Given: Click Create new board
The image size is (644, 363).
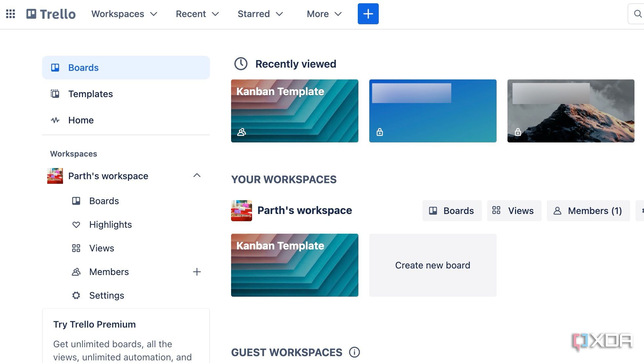Looking at the screenshot, I should click(433, 265).
